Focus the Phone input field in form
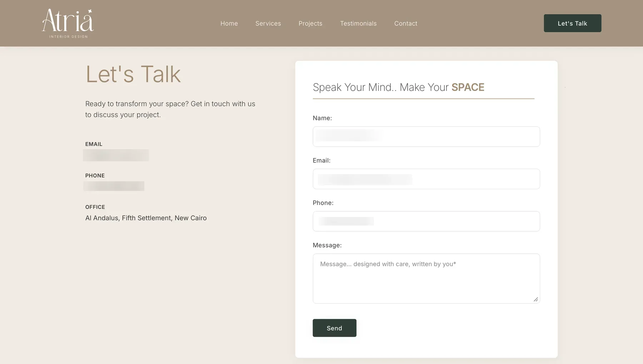643x364 pixels. click(426, 221)
